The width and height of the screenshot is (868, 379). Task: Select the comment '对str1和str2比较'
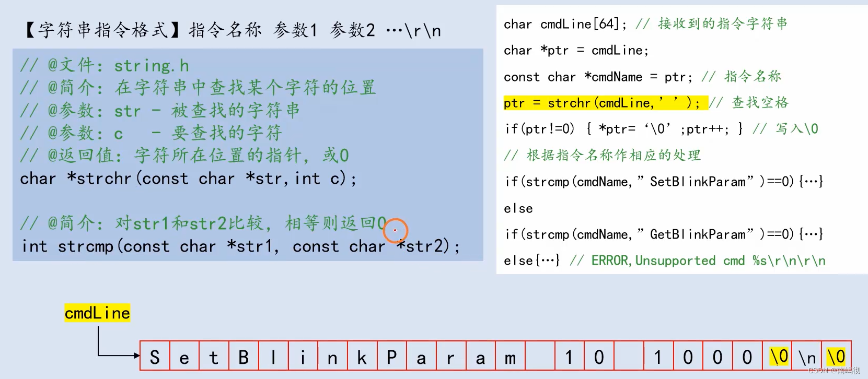(189, 223)
